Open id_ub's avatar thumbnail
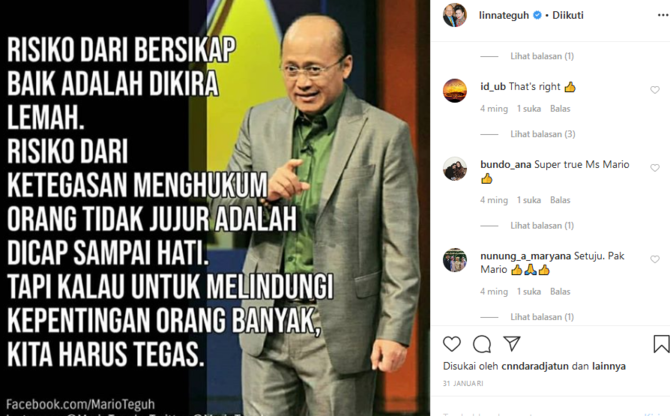Screen dimensions: 670x416 (455, 91)
